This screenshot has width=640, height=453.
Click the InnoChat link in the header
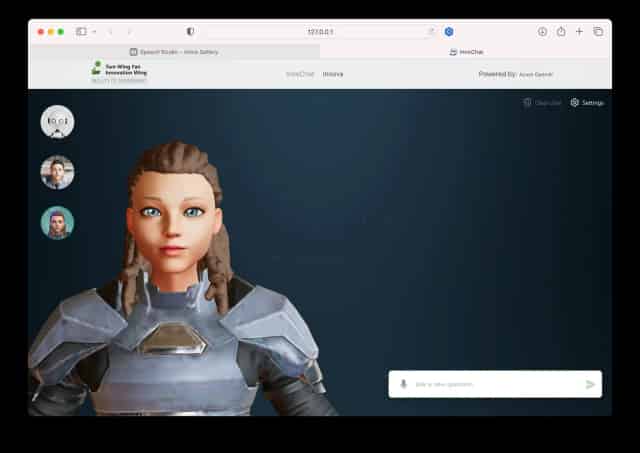point(300,74)
